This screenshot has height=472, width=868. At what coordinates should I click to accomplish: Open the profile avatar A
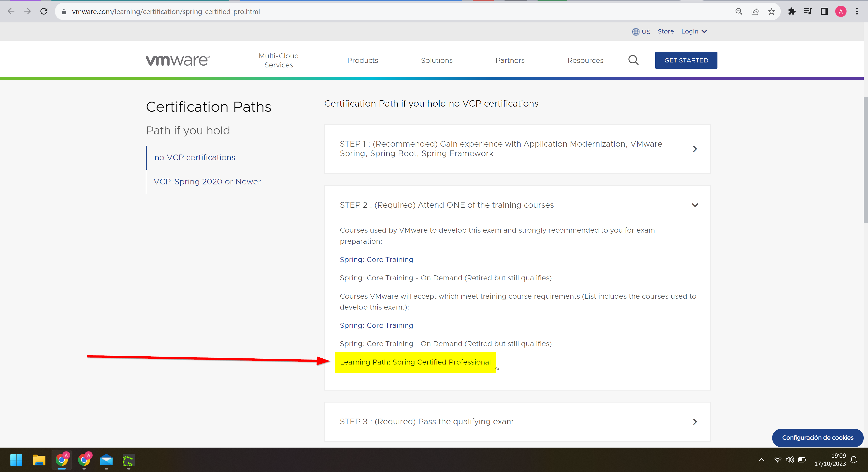coord(841,12)
